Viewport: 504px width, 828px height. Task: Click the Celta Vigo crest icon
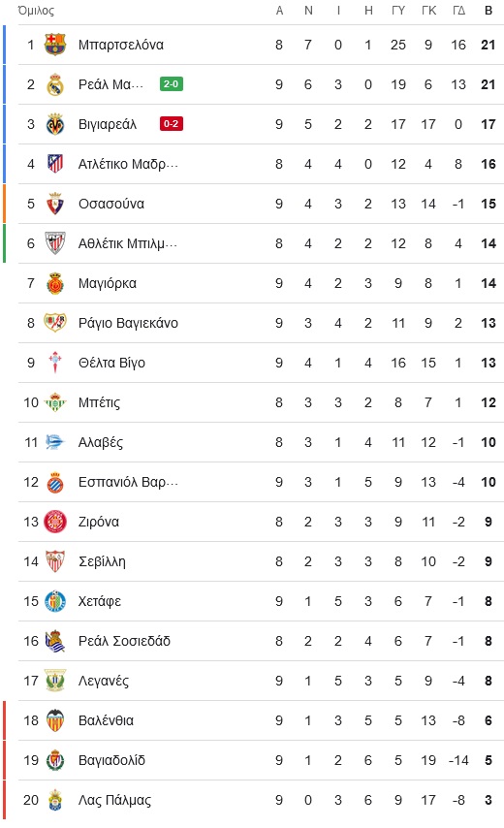(55, 363)
